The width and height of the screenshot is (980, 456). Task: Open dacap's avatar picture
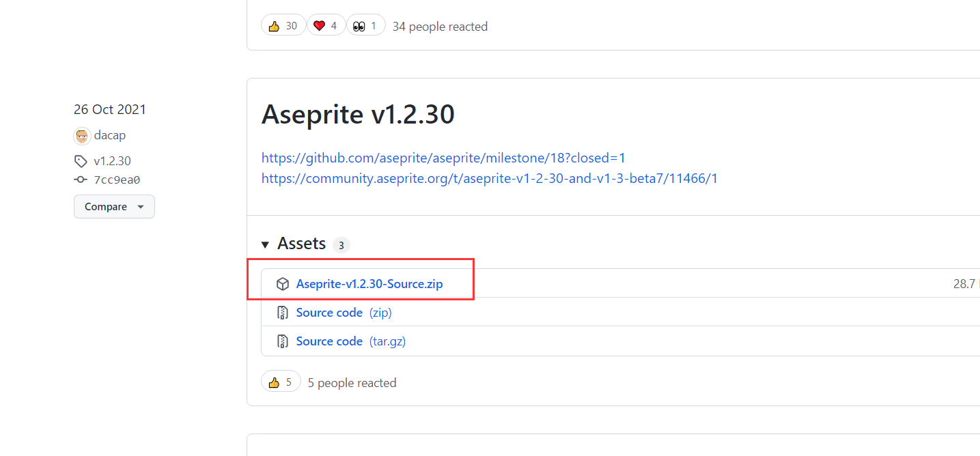tap(81, 135)
